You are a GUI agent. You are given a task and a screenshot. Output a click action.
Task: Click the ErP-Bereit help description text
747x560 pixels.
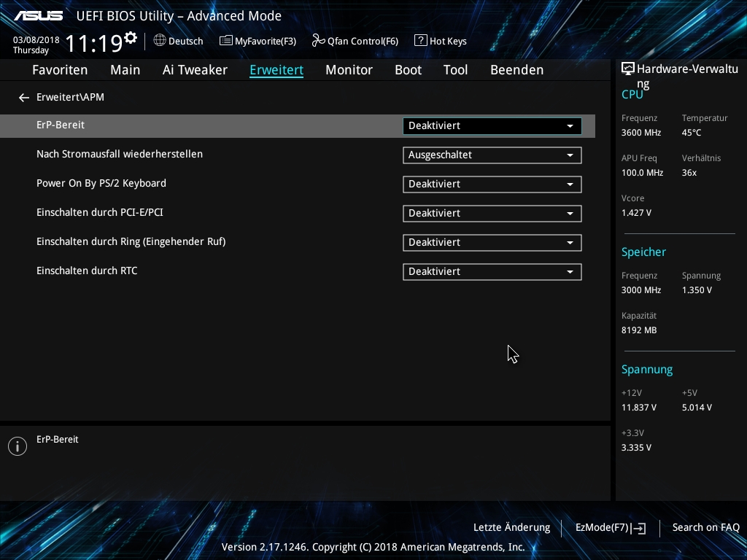[58, 440]
